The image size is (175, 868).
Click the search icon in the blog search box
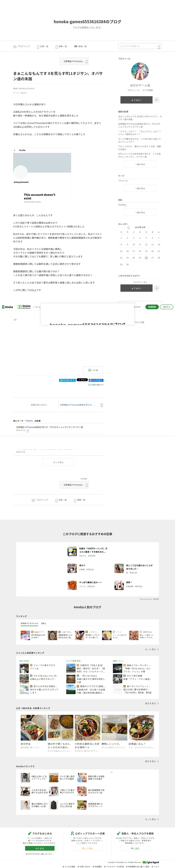pyautogui.click(x=159, y=47)
